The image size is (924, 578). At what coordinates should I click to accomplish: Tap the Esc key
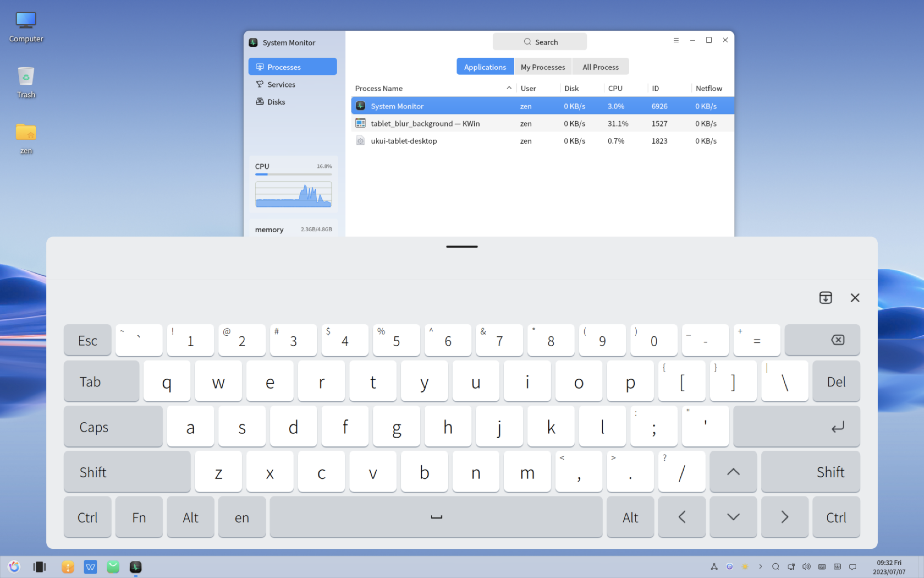pyautogui.click(x=87, y=340)
